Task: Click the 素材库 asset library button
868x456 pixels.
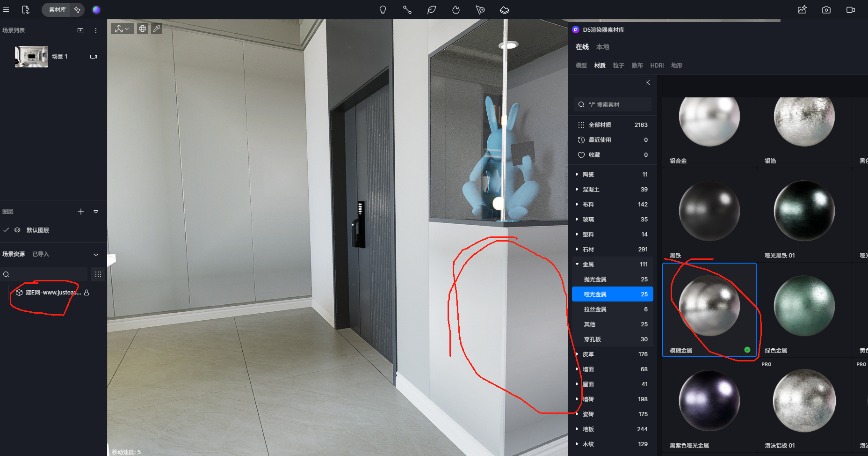Action: pyautogui.click(x=57, y=10)
